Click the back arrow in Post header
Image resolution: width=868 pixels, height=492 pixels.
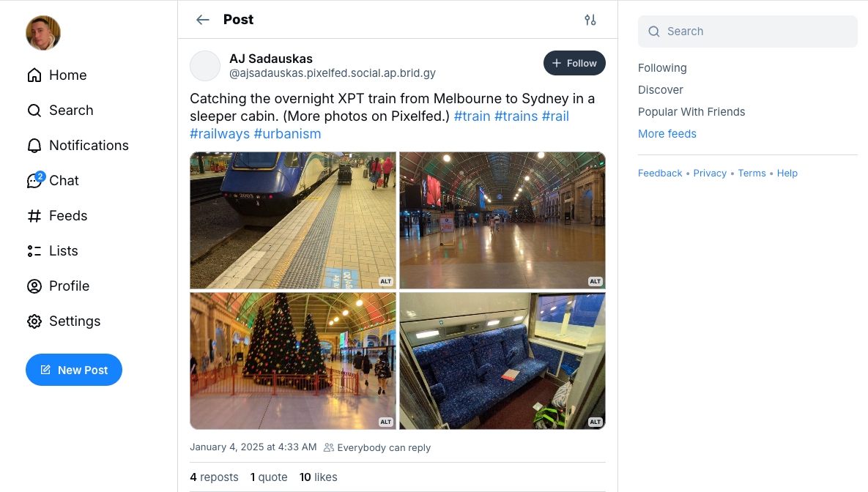click(x=203, y=20)
